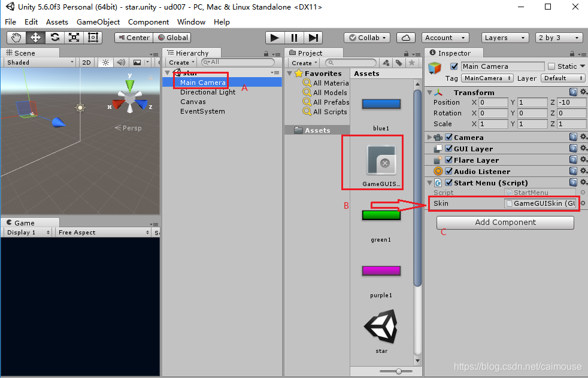Open Flare Layer gear menu
Screen dimensions: 588x378
(583, 160)
